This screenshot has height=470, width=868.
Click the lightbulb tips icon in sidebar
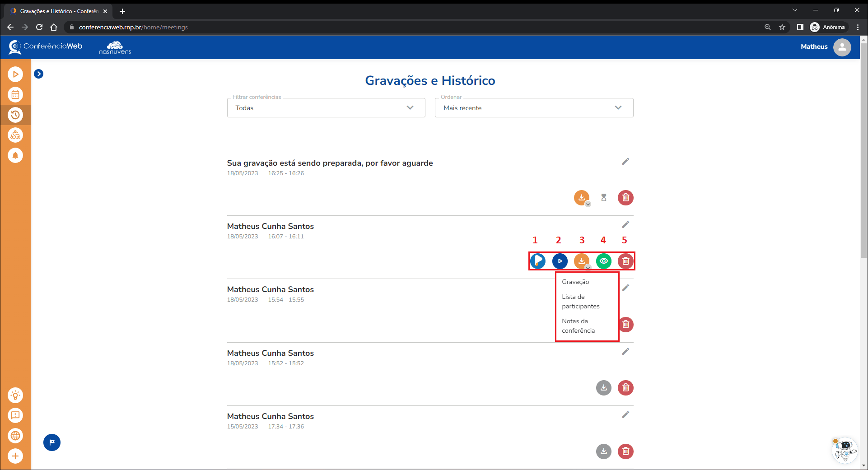15,396
